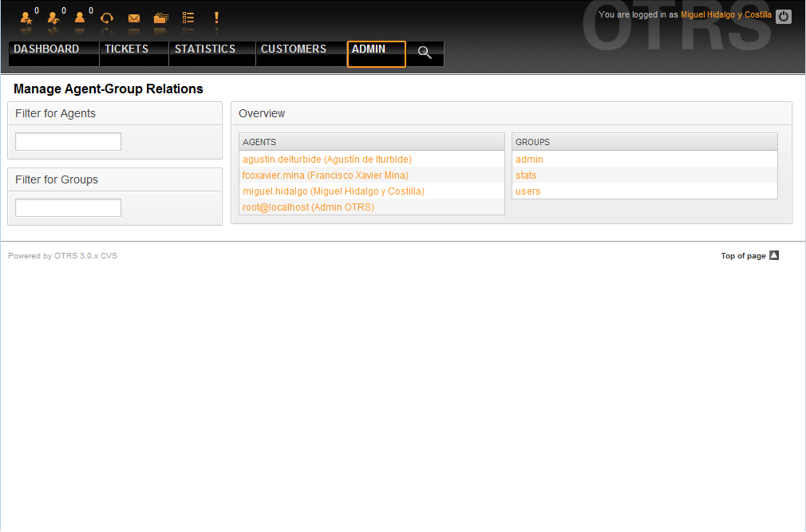Click the headset icon in top toolbar
Screen dimensions: 806x532
coord(106,18)
